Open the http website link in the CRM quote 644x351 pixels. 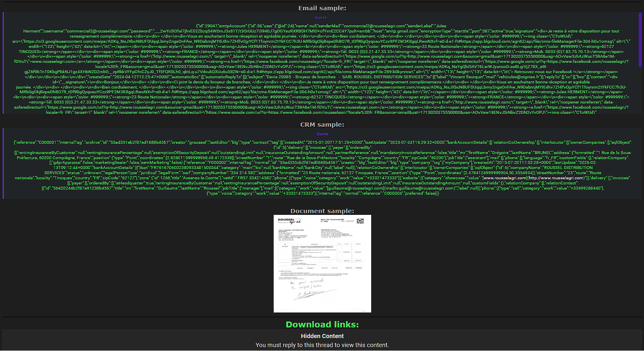556,178
